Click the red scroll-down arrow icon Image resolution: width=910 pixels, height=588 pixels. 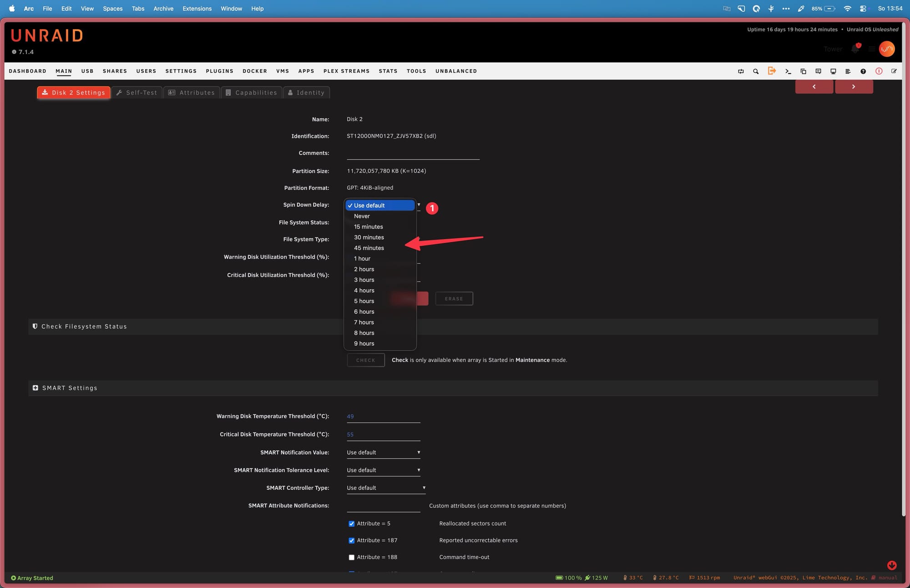point(892,565)
